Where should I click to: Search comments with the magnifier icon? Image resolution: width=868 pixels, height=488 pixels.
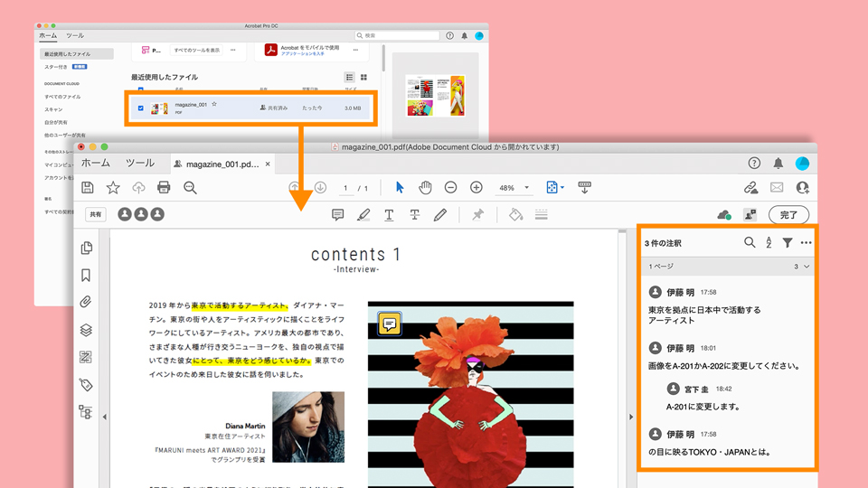coord(750,242)
